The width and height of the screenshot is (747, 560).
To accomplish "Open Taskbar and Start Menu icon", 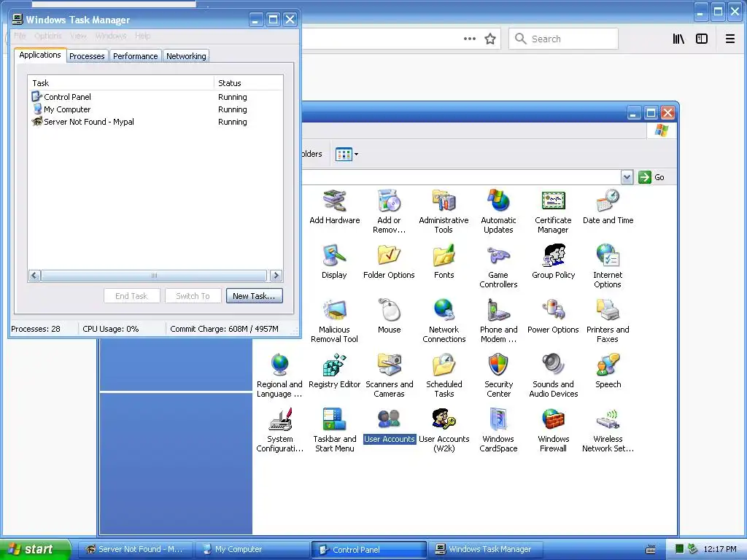I will [334, 430].
